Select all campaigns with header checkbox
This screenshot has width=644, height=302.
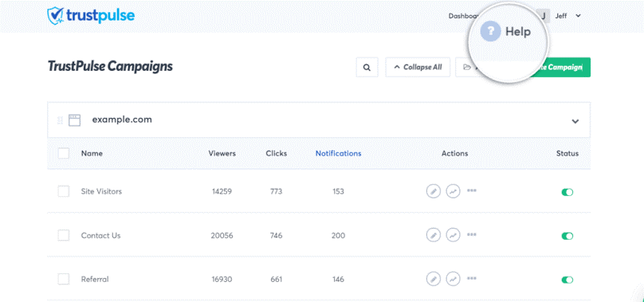(64, 153)
